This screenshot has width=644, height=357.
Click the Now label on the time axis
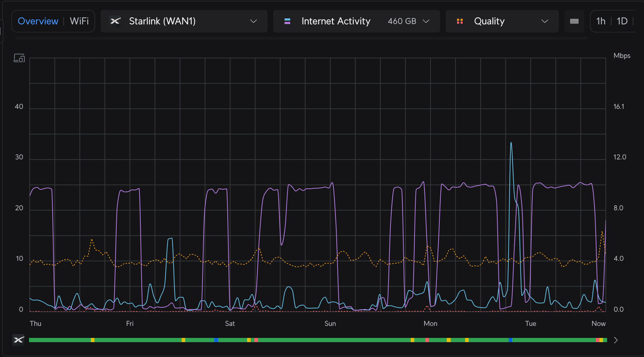[598, 323]
